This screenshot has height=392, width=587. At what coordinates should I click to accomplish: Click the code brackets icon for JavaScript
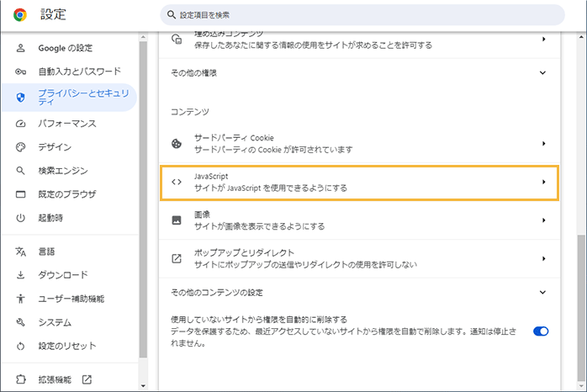click(177, 182)
